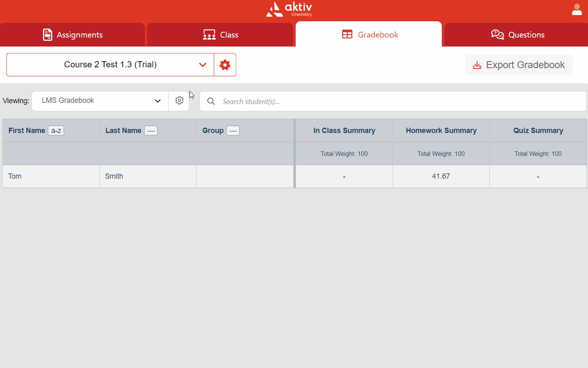Click the Class tab people icon
The width and height of the screenshot is (588, 368).
(209, 35)
